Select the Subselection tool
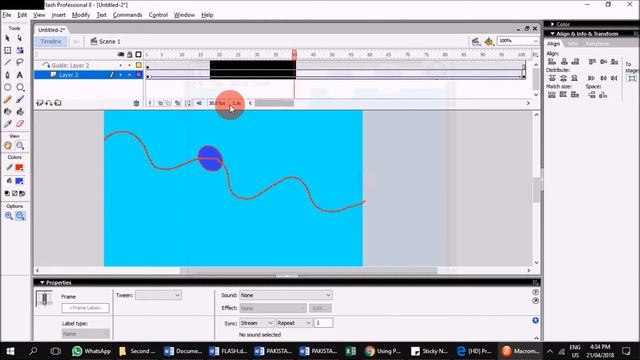Image resolution: width=640 pixels, height=360 pixels. [x=20, y=38]
